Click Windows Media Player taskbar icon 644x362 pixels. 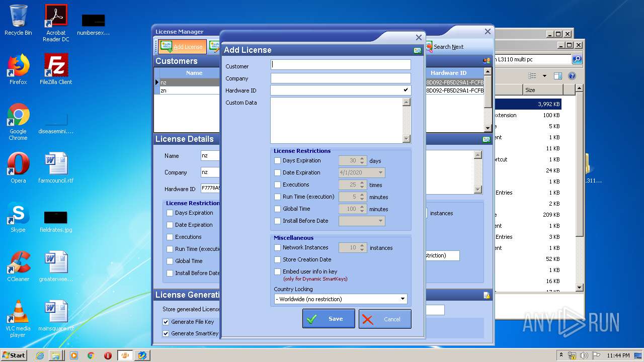click(x=74, y=355)
